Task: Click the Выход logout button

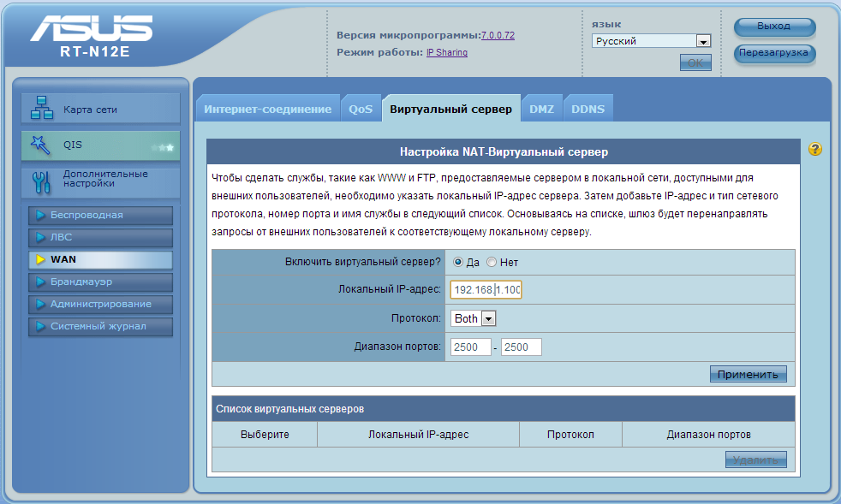Action: [x=773, y=27]
